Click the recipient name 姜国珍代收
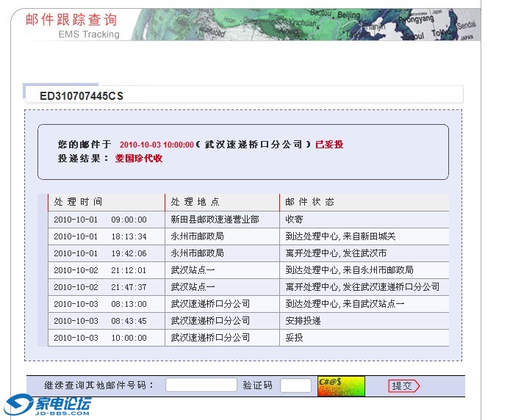The image size is (510, 420). click(x=139, y=158)
